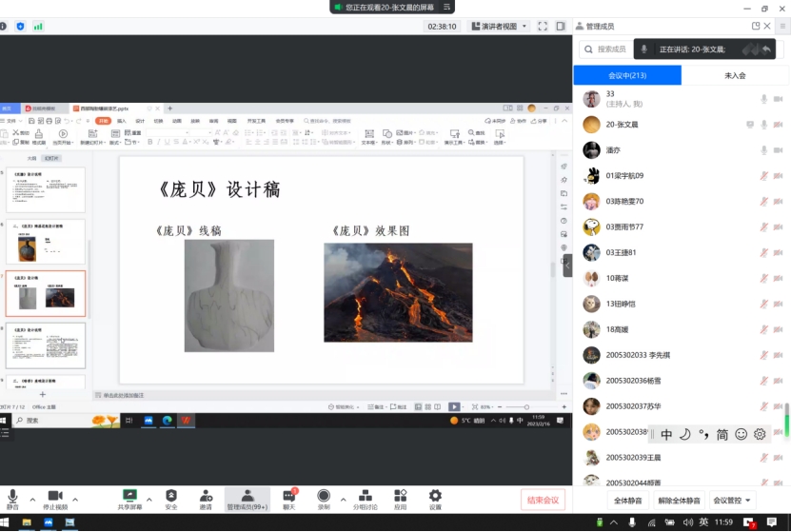Select member row 03王捷81

[682, 252]
